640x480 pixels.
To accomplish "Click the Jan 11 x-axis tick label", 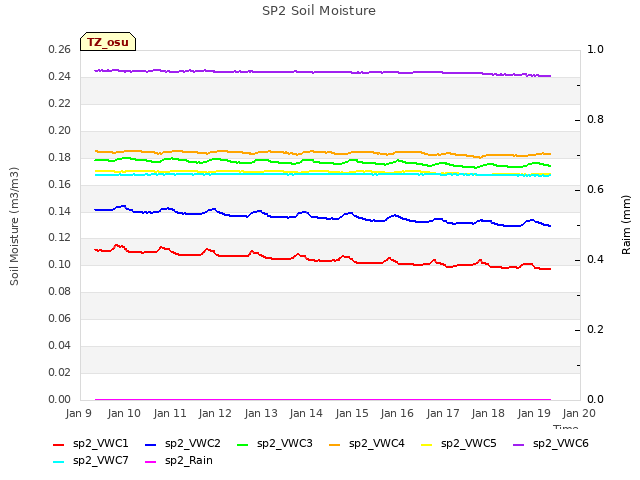I will pos(170,413).
